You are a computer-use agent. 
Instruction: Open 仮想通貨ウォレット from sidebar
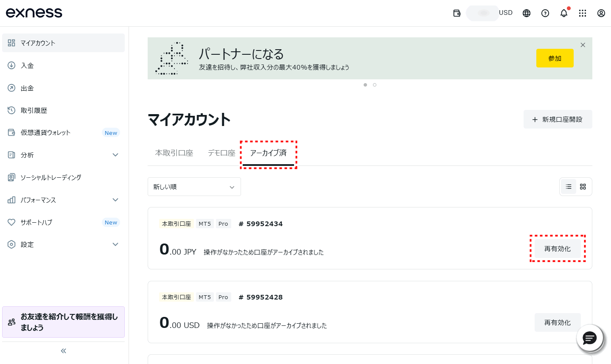[64, 132]
